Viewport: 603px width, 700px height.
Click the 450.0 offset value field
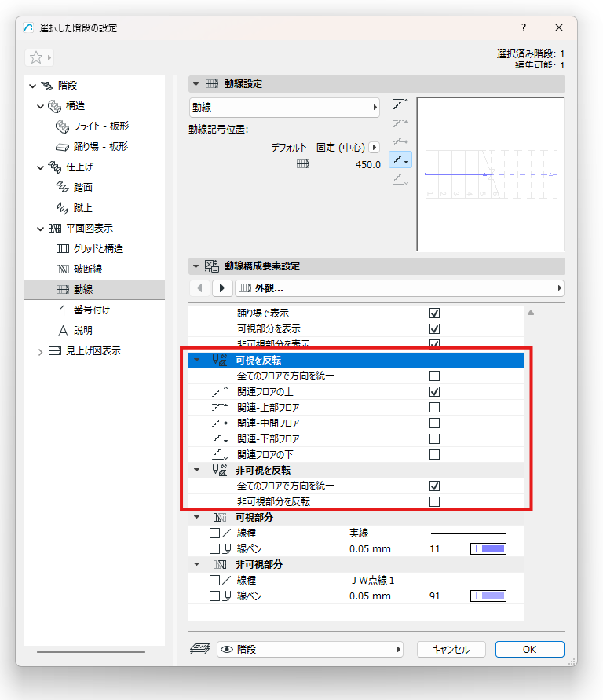[x=368, y=164]
